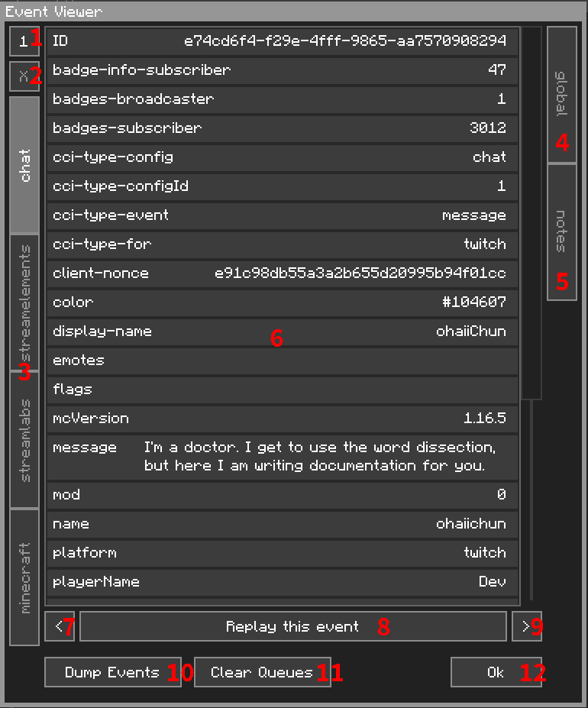This screenshot has width=588, height=708.
Task: Open the streamelements tab
Action: [24, 302]
